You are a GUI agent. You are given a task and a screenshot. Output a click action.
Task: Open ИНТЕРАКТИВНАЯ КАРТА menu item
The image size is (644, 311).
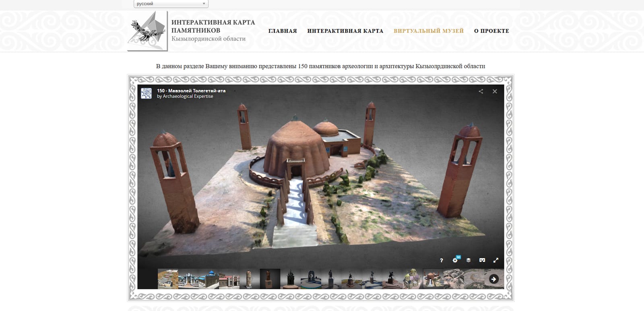(x=345, y=31)
